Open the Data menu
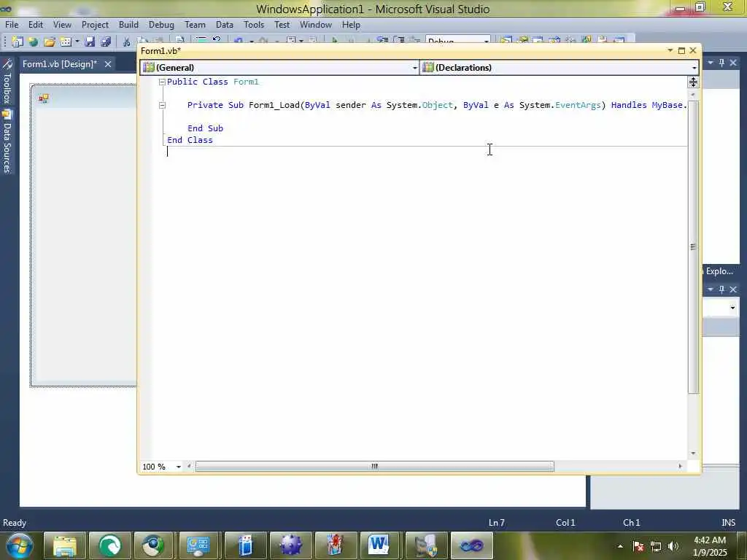Viewport: 747px width, 560px height. [225, 25]
